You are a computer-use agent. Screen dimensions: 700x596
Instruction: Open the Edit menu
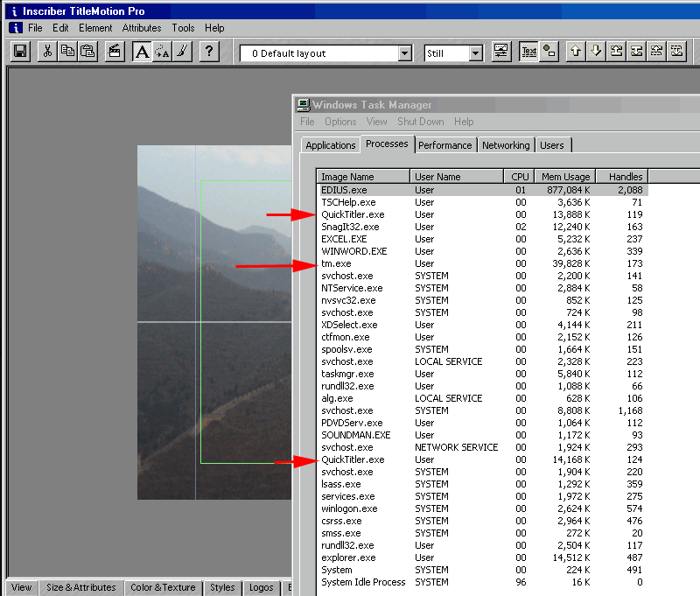pyautogui.click(x=60, y=28)
